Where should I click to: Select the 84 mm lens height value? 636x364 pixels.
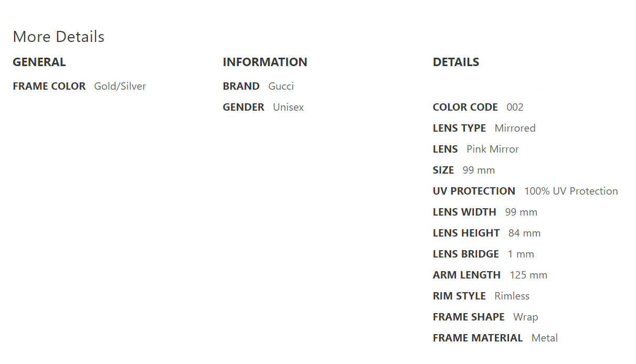pyautogui.click(x=524, y=233)
